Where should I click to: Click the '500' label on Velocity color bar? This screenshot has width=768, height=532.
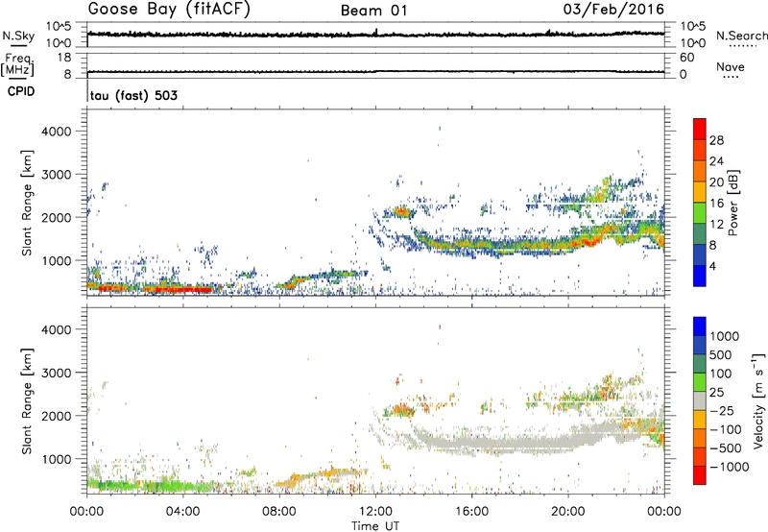721,354
